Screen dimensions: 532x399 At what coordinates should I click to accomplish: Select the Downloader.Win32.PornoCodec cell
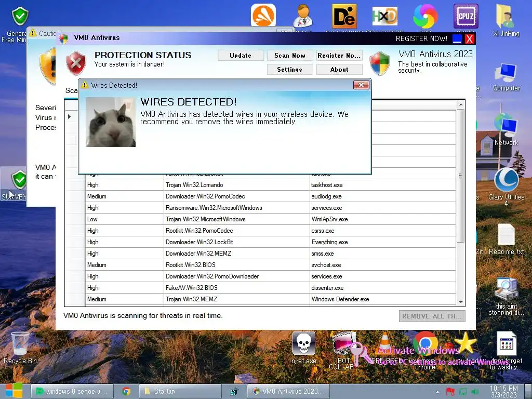(236, 196)
